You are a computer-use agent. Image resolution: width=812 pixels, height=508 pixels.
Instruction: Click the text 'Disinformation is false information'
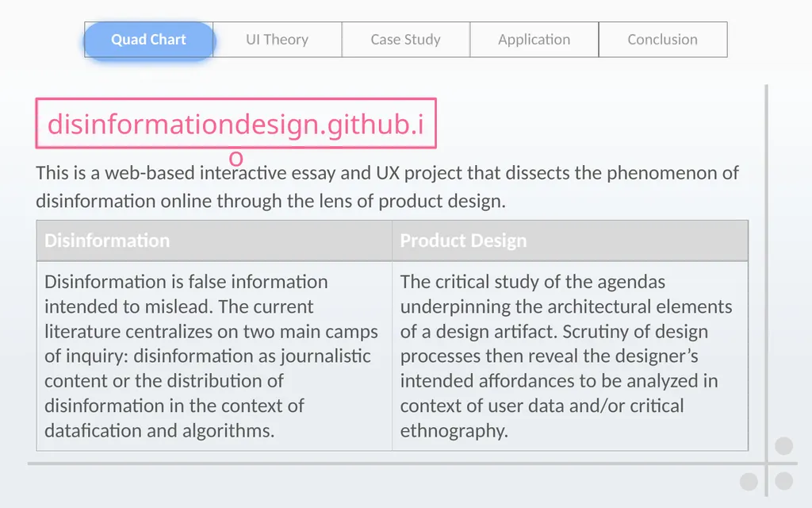click(186, 282)
